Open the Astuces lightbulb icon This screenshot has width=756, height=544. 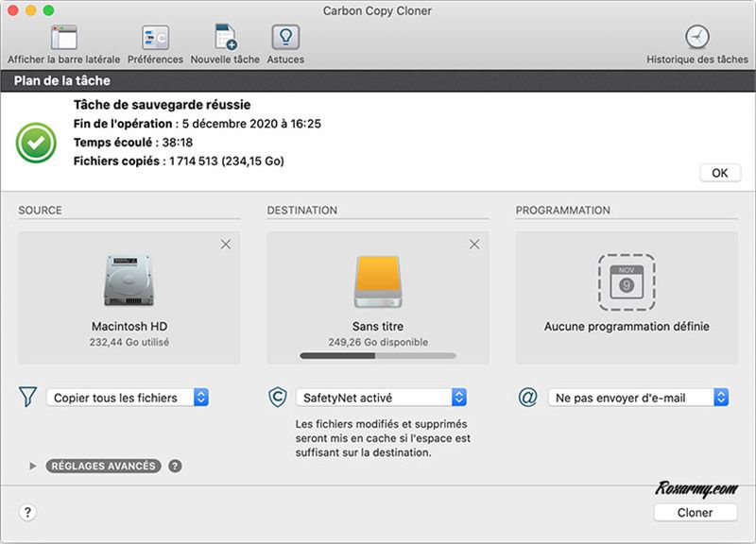[x=285, y=38]
